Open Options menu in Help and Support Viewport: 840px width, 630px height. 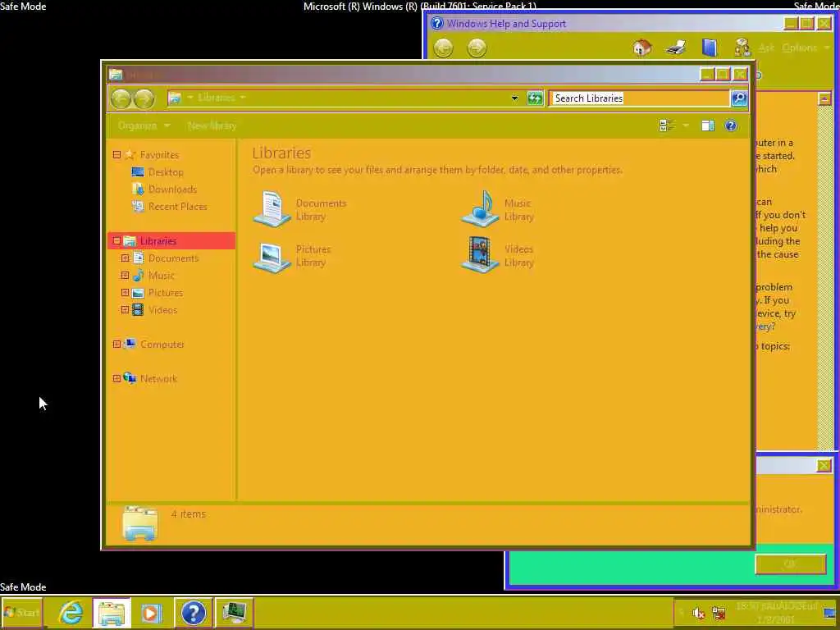pyautogui.click(x=806, y=48)
